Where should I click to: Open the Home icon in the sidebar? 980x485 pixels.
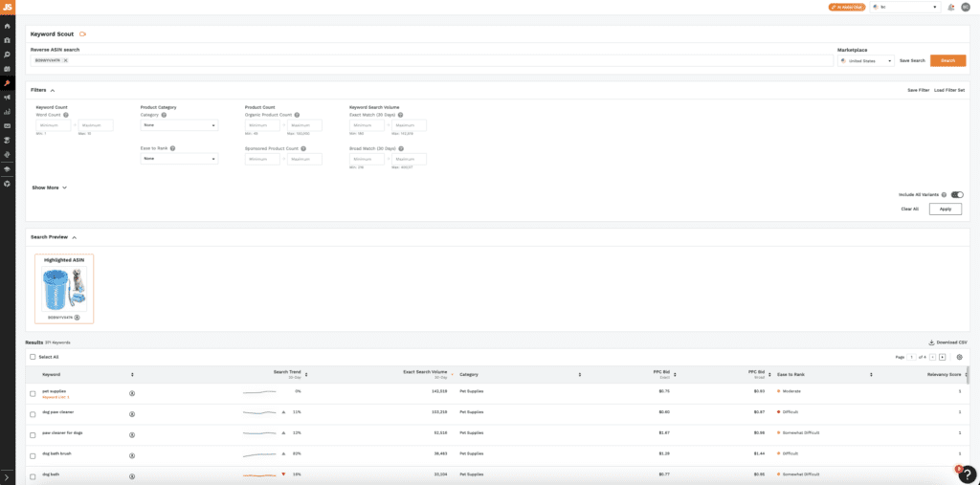[x=7, y=26]
